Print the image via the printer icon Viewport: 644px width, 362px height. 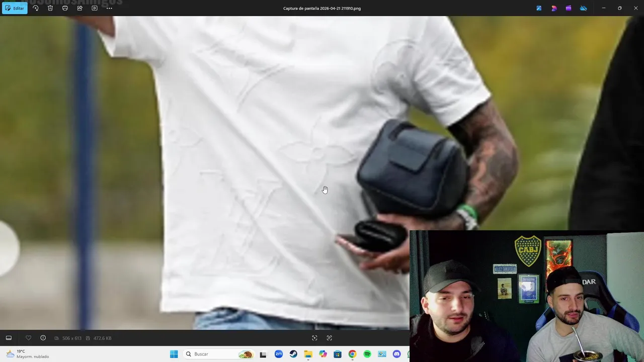[65, 8]
